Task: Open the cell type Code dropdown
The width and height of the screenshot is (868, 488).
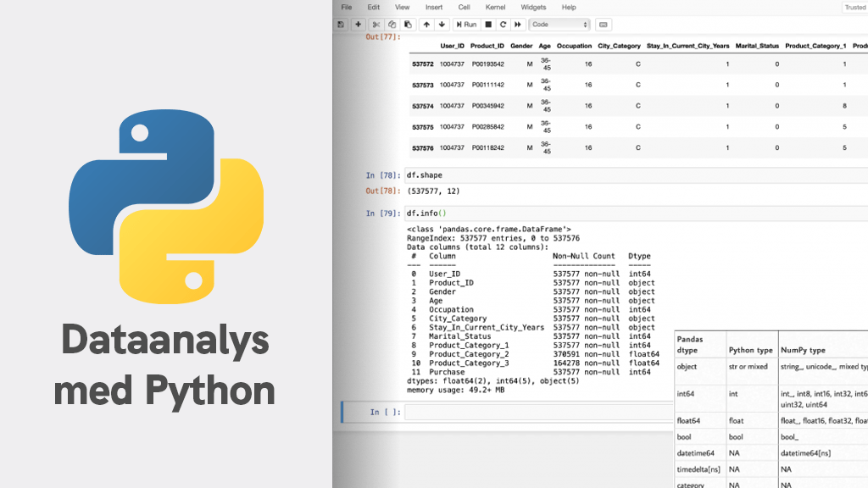Action: (559, 25)
